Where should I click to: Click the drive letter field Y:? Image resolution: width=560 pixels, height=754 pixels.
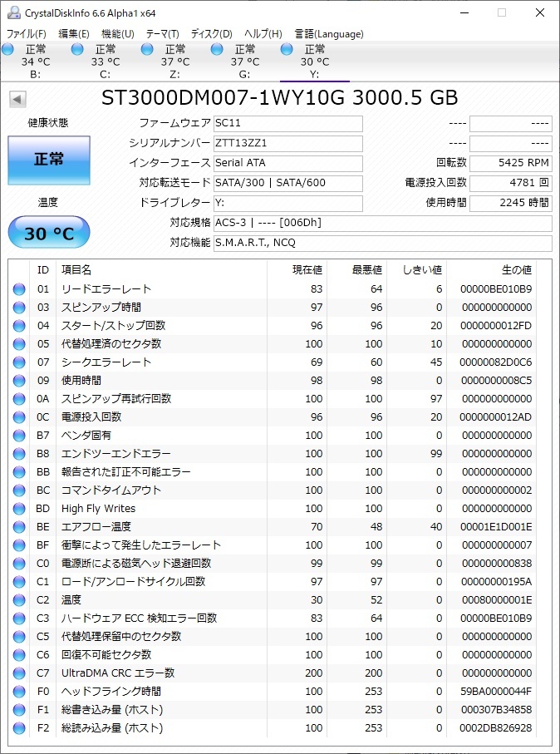pos(288,203)
